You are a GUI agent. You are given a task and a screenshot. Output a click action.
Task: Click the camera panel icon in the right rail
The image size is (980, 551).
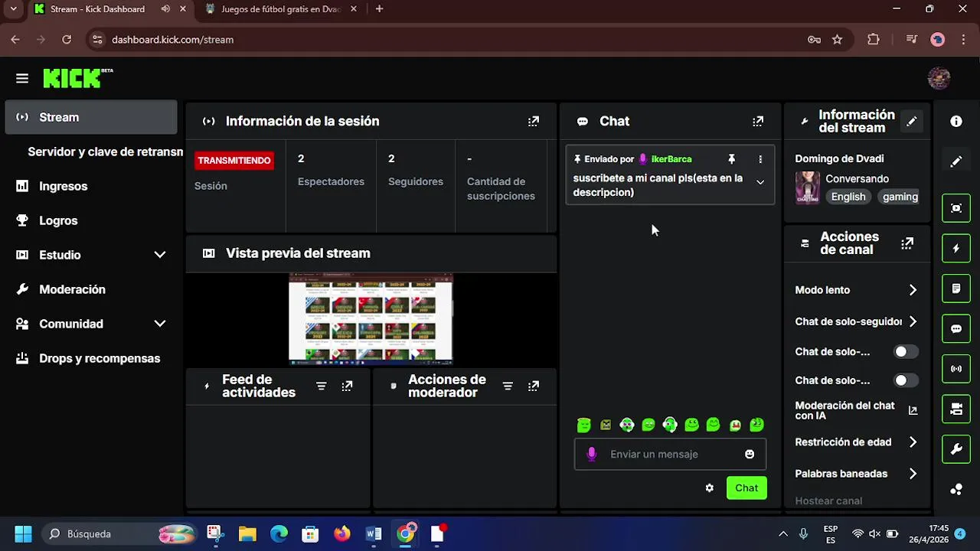956,409
